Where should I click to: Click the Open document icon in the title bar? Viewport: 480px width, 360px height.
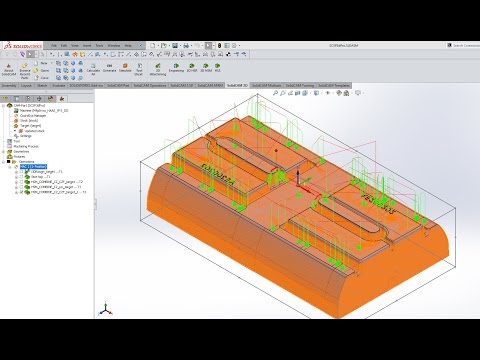click(x=163, y=46)
